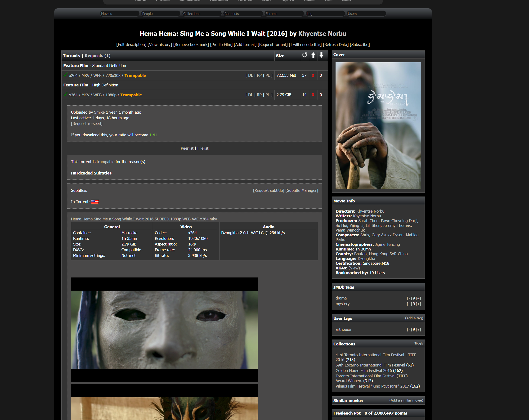Click the Movies search input field
529x420 pixels.
pos(120,13)
